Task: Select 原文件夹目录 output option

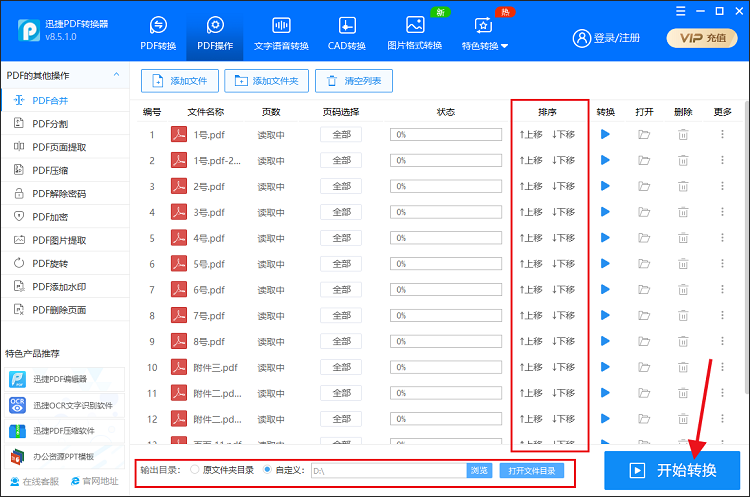Action: 222,470
